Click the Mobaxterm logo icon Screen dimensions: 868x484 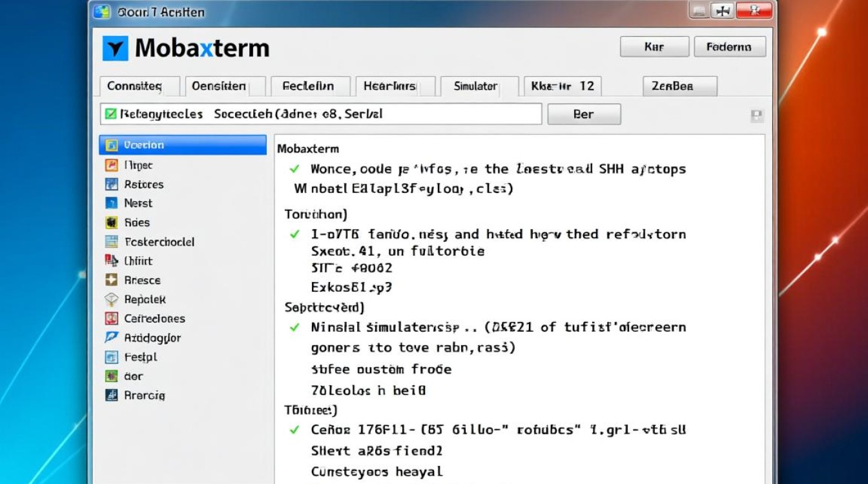(x=115, y=48)
